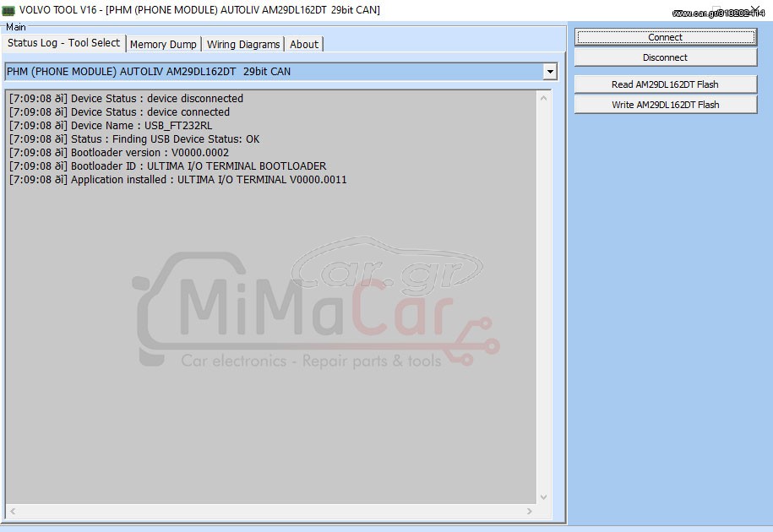773x532 pixels.
Task: Close the Volvo Tool window
Action: pos(754,8)
